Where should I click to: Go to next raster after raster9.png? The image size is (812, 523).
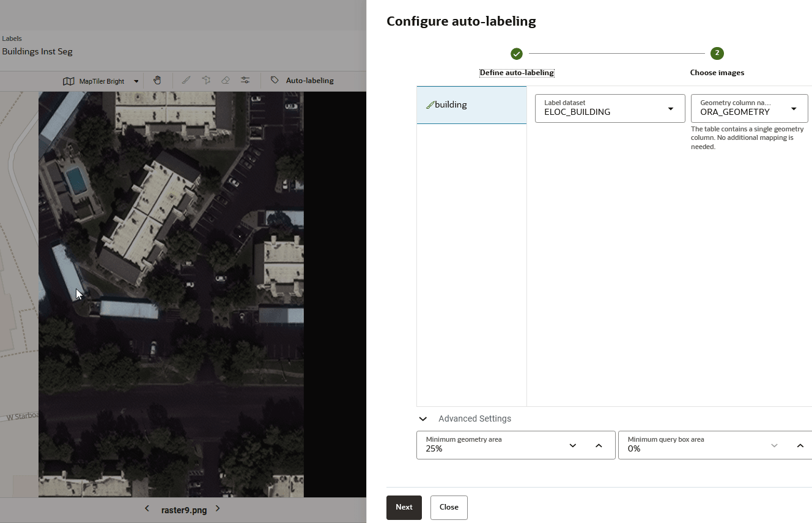[217, 508]
